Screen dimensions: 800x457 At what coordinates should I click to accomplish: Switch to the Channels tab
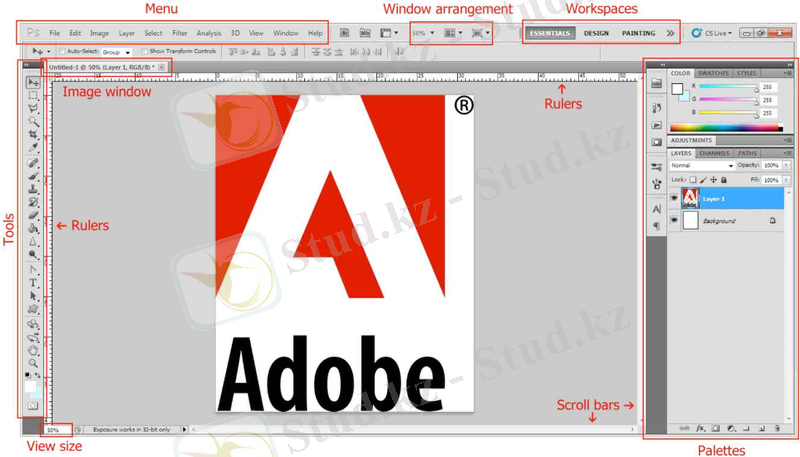713,153
